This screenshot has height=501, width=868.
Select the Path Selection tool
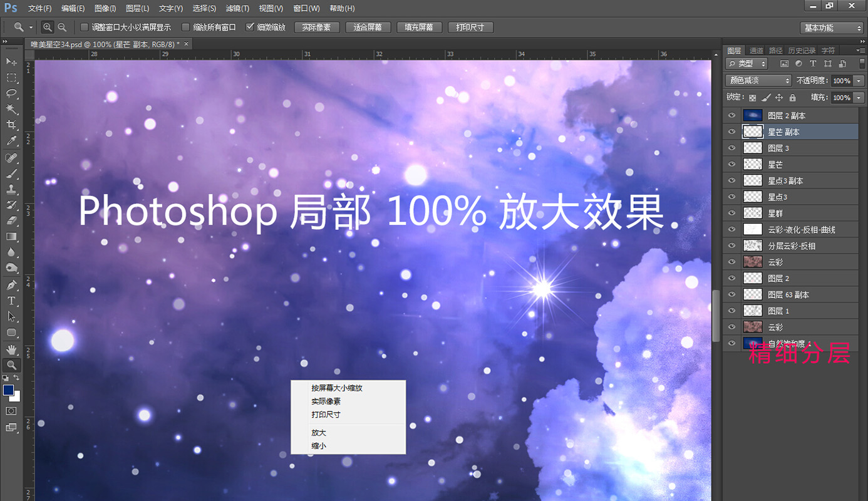[x=11, y=316]
